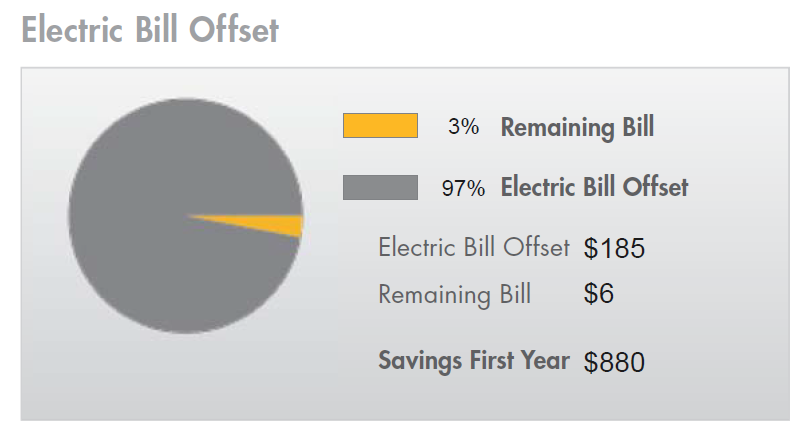803x435 pixels.
Task: Click the 3% legend percentage
Action: click(x=463, y=127)
